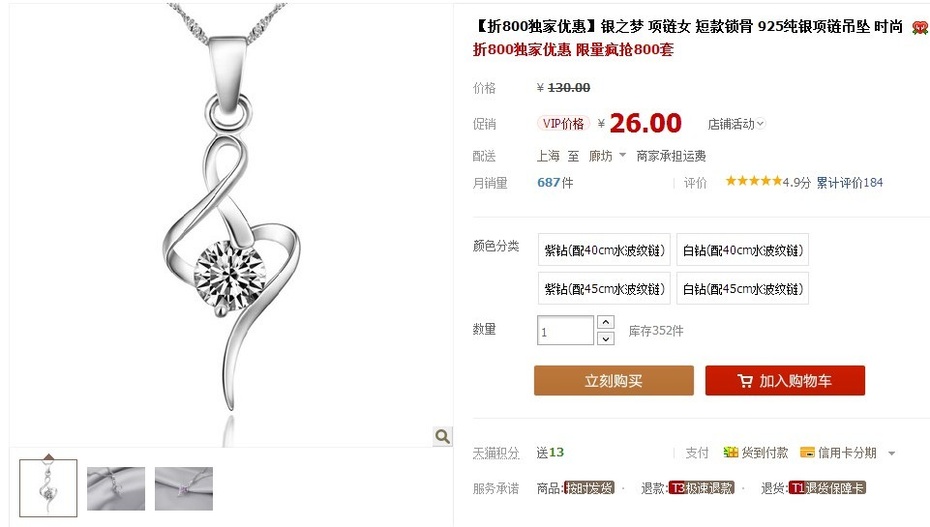Click the credit card installment icon

coord(807,453)
